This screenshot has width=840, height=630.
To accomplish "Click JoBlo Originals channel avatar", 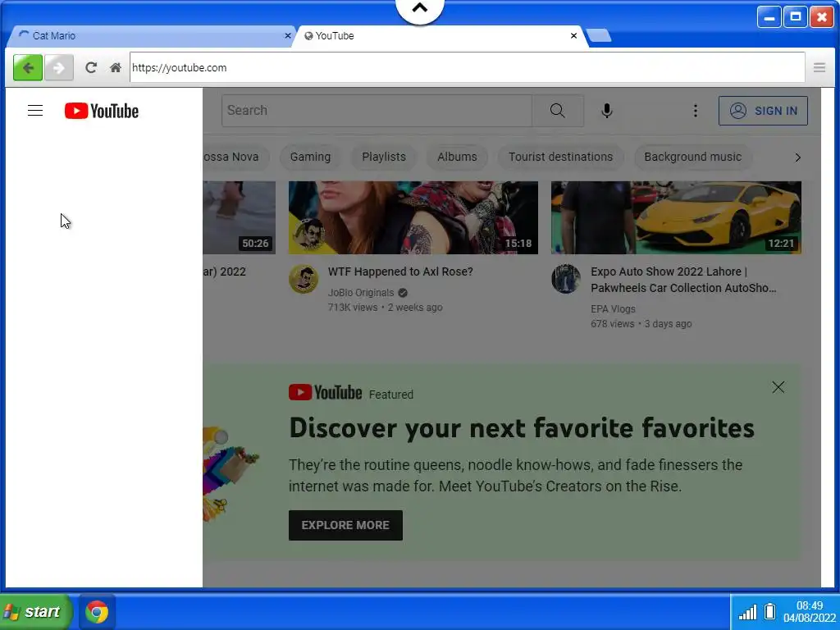I will tap(304, 279).
